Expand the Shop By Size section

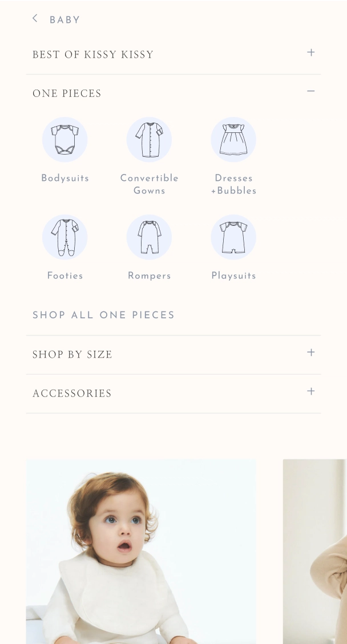173,354
